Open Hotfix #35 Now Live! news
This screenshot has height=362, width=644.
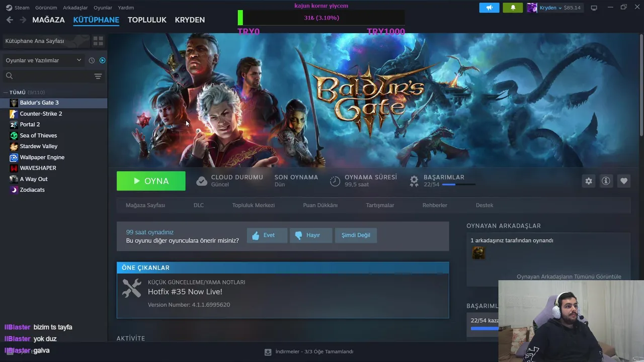coord(185,292)
